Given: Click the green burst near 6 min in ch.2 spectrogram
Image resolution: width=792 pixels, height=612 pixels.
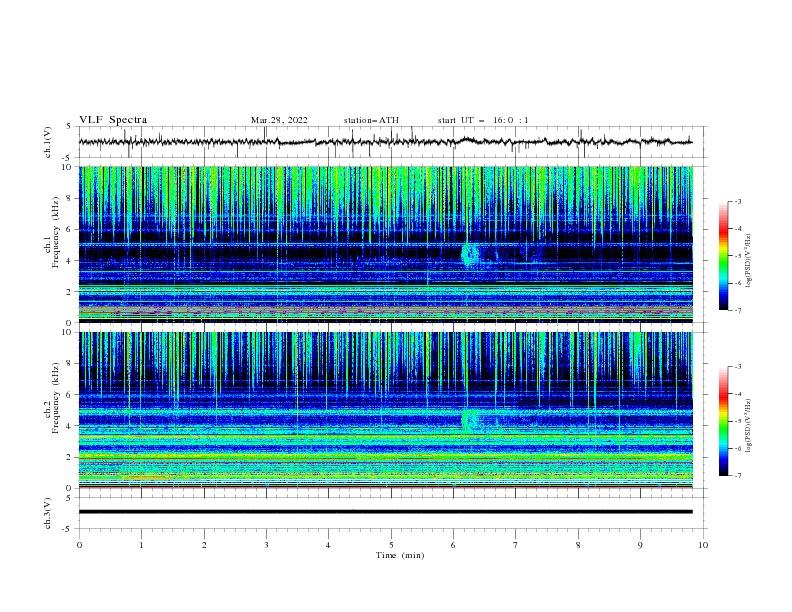Looking at the screenshot, I should tap(470, 420).
